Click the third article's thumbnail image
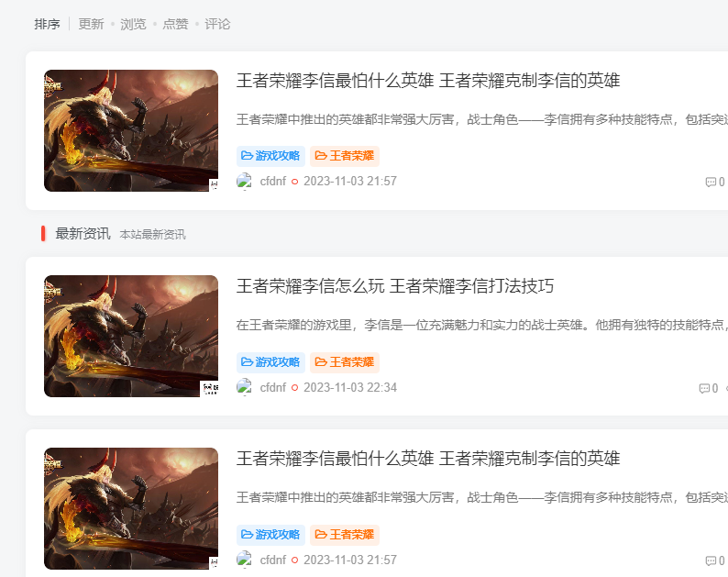 131,509
